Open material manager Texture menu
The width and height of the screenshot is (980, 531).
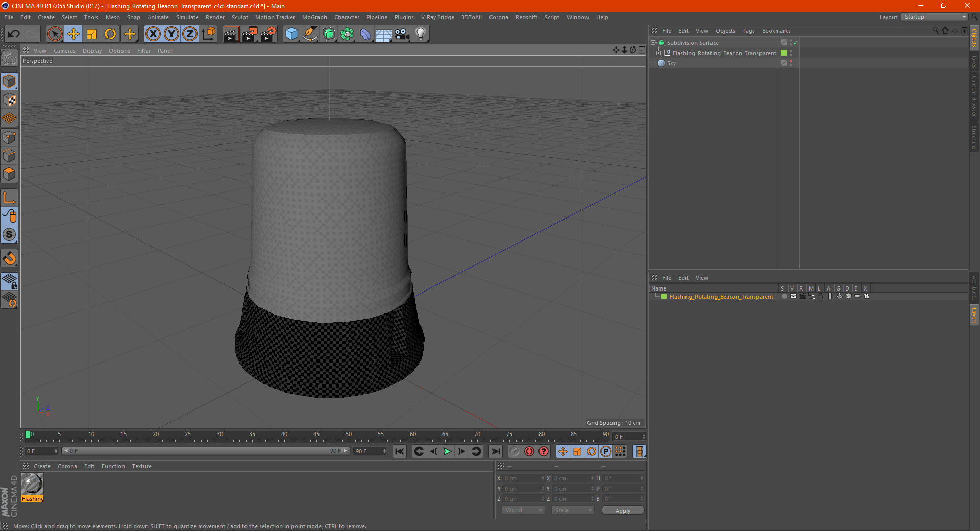tap(141, 466)
